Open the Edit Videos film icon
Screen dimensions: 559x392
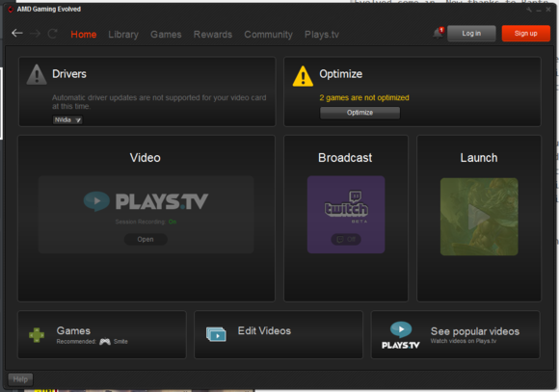click(216, 334)
